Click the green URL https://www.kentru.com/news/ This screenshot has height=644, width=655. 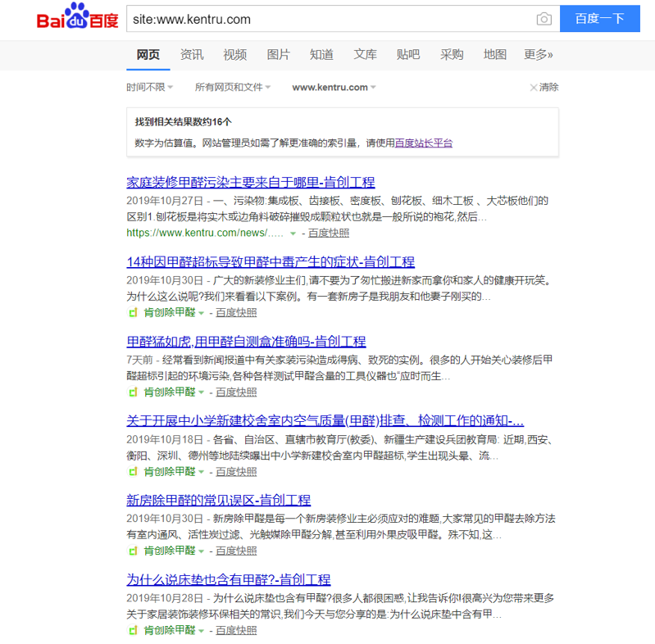point(205,233)
